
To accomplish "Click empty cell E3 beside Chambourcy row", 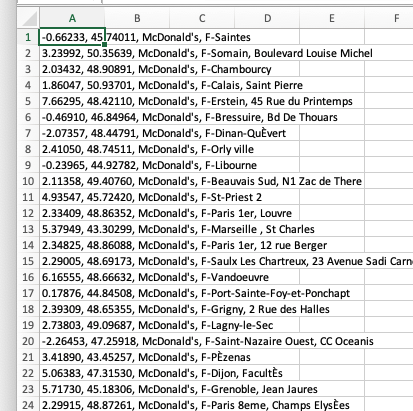I will tap(332, 69).
